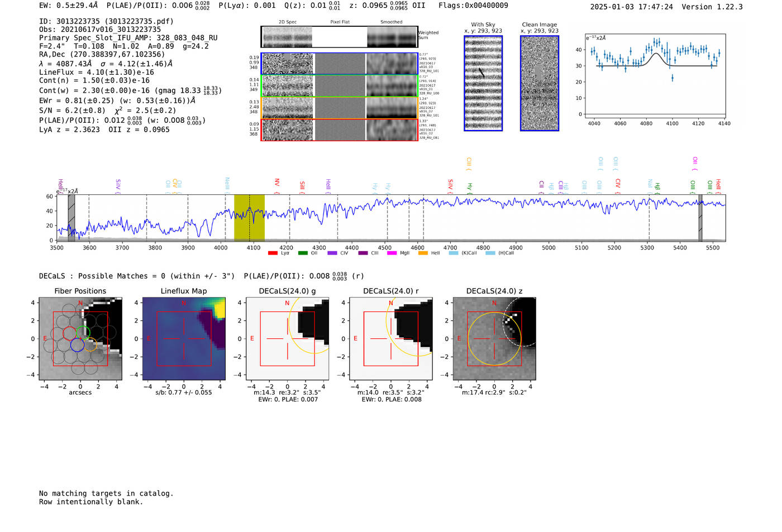The width and height of the screenshot is (782, 532).
Task: Select the Cont(n) = 1.50 line
Action: tap(94, 80)
